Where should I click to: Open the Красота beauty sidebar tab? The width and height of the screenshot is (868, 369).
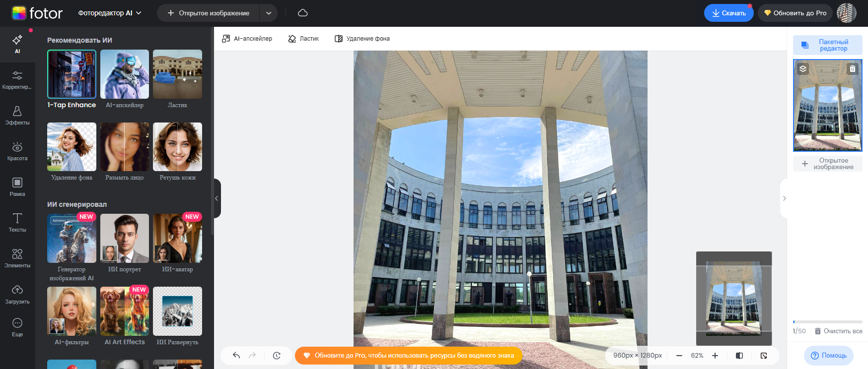pos(17,151)
